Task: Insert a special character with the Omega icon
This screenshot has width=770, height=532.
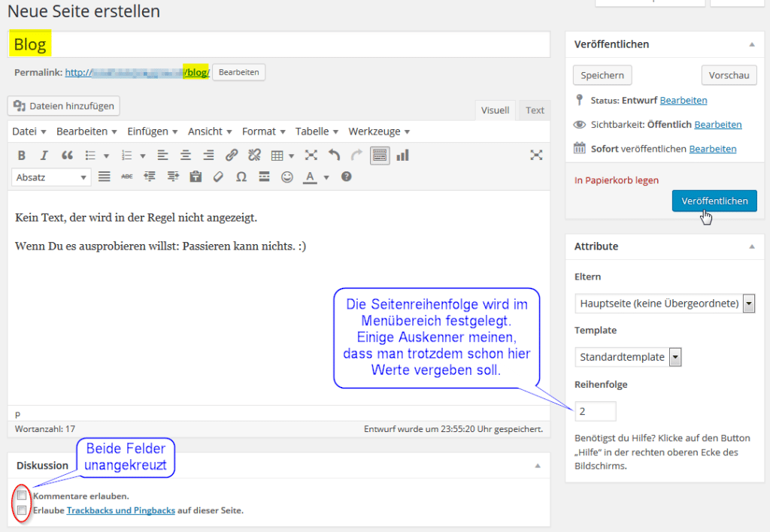Action: click(x=243, y=177)
